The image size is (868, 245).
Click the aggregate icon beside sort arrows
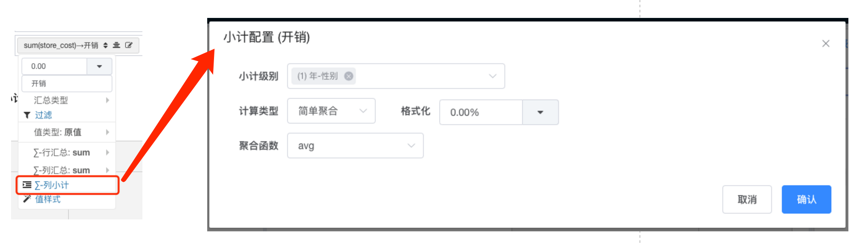click(116, 45)
